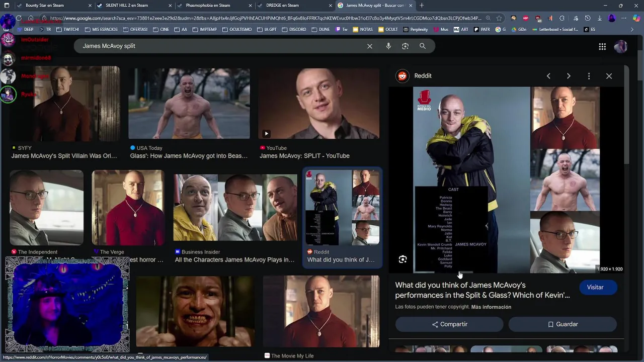Open The Verge red sweater thumbnail
This screenshot has width=644, height=362.
pyautogui.click(x=128, y=208)
